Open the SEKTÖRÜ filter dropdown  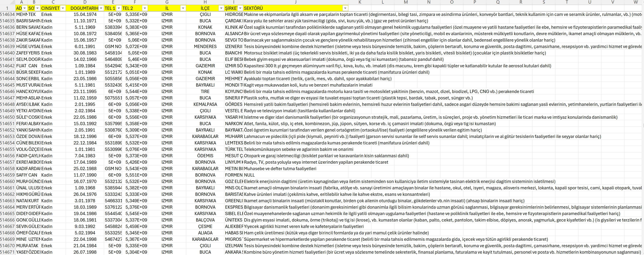(x=345, y=8)
